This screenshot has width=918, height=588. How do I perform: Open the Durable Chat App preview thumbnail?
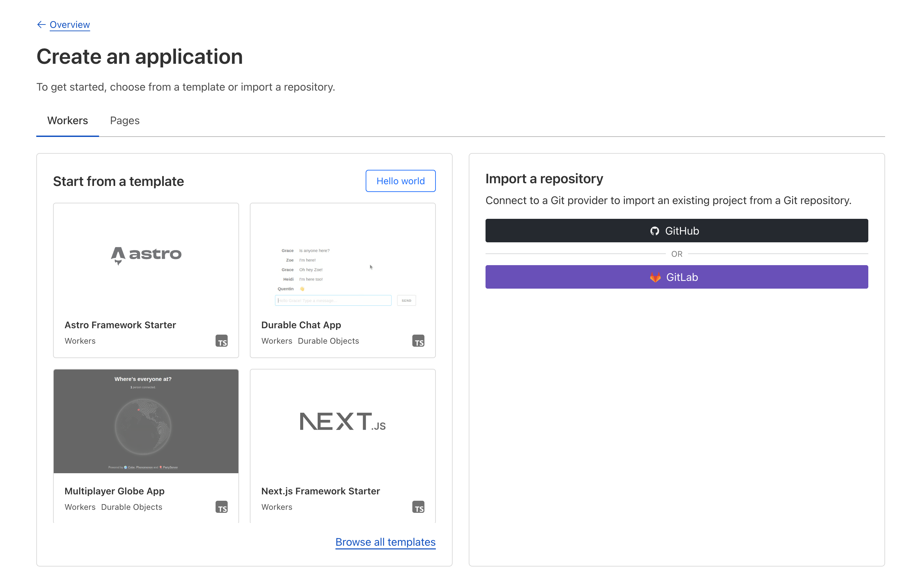click(343, 275)
